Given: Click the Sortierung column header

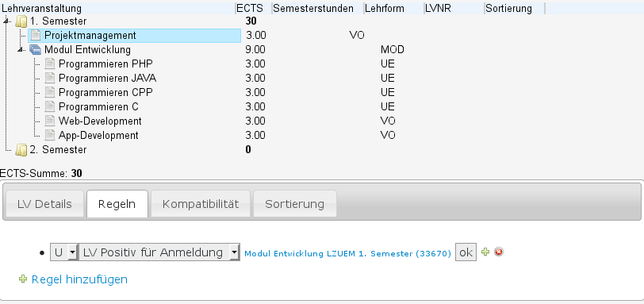Looking at the screenshot, I should (x=509, y=8).
